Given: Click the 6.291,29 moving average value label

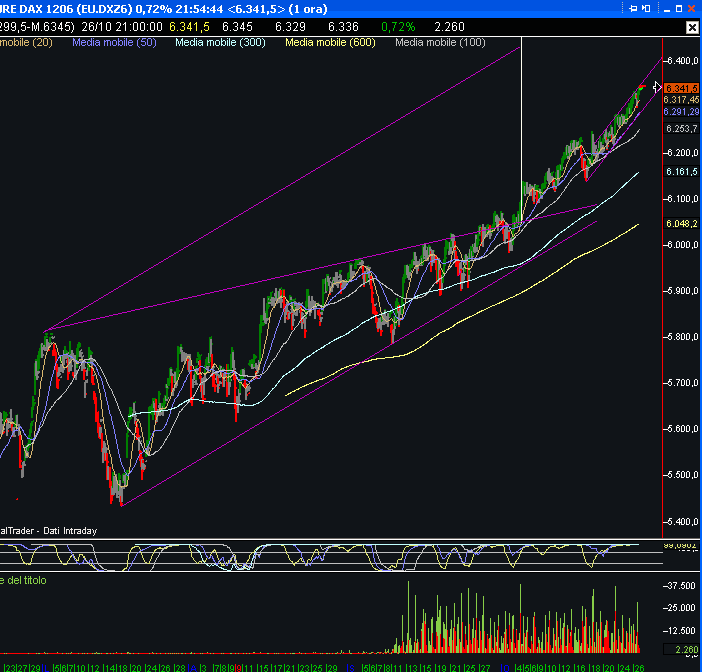Looking at the screenshot, I should click(x=681, y=111).
